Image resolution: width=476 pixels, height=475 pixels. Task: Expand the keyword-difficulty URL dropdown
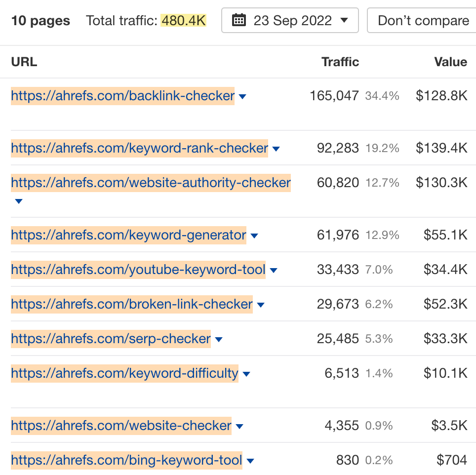[246, 374]
